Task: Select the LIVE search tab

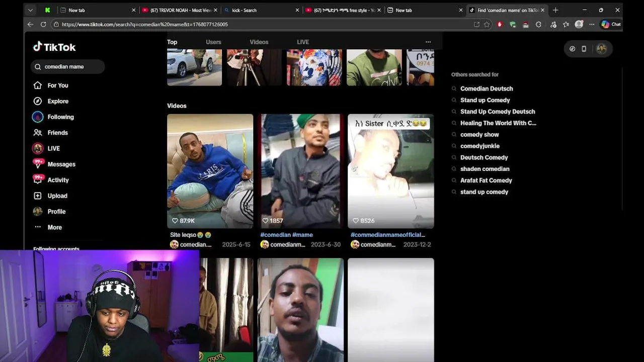Action: point(303,42)
